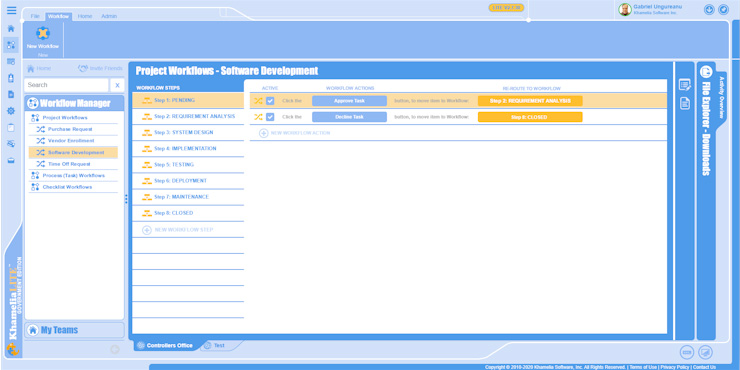
Task: Click Home link above search box
Action: (39, 68)
